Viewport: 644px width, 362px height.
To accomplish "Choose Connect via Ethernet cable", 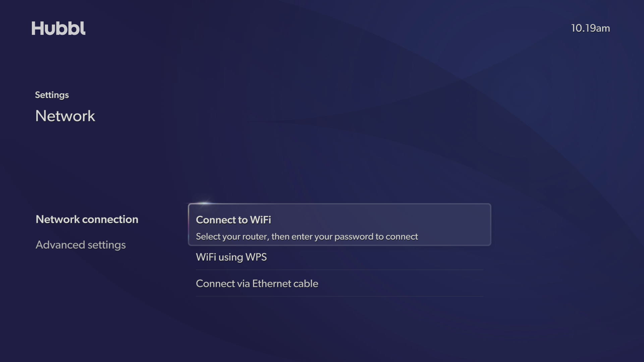I will pyautogui.click(x=339, y=284).
